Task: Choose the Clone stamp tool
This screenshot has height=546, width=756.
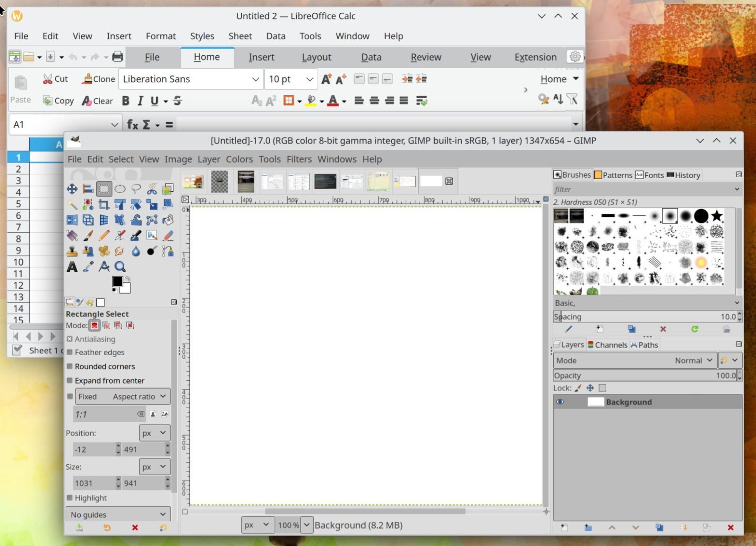Action: [72, 251]
